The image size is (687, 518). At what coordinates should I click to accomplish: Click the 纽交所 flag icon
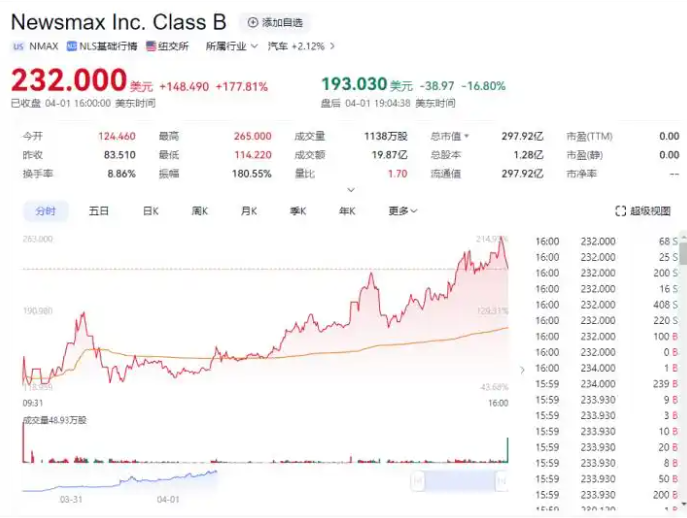(151, 46)
